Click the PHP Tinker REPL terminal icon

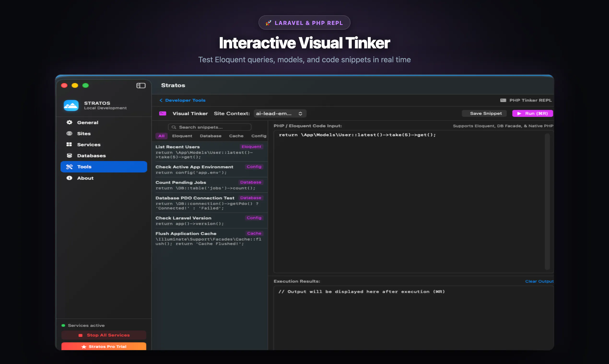pos(503,100)
